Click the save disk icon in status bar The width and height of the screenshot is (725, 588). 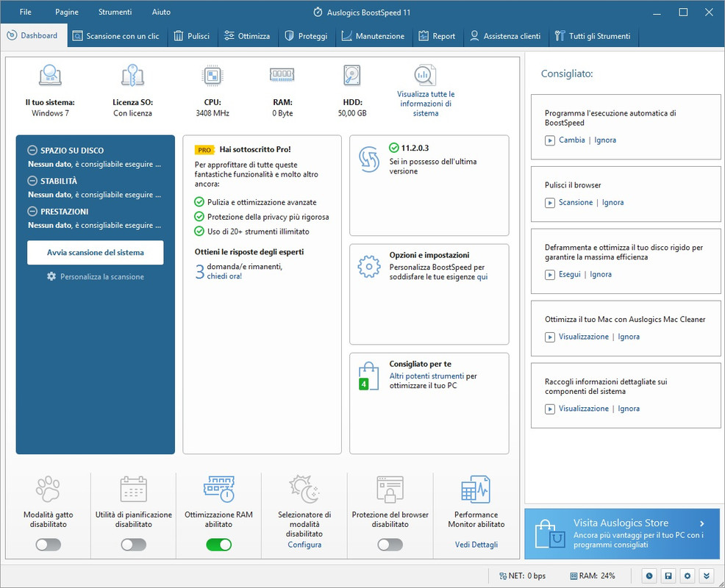pos(668,576)
